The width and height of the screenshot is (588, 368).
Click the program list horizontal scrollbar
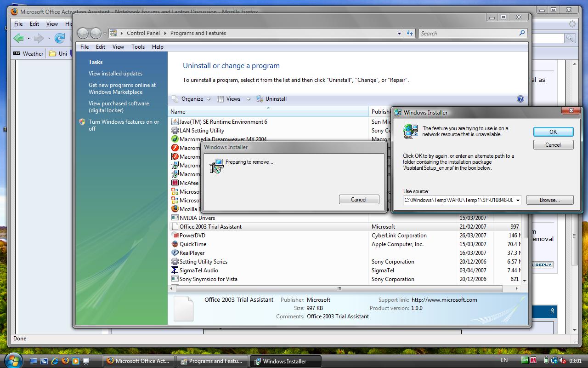(339, 289)
